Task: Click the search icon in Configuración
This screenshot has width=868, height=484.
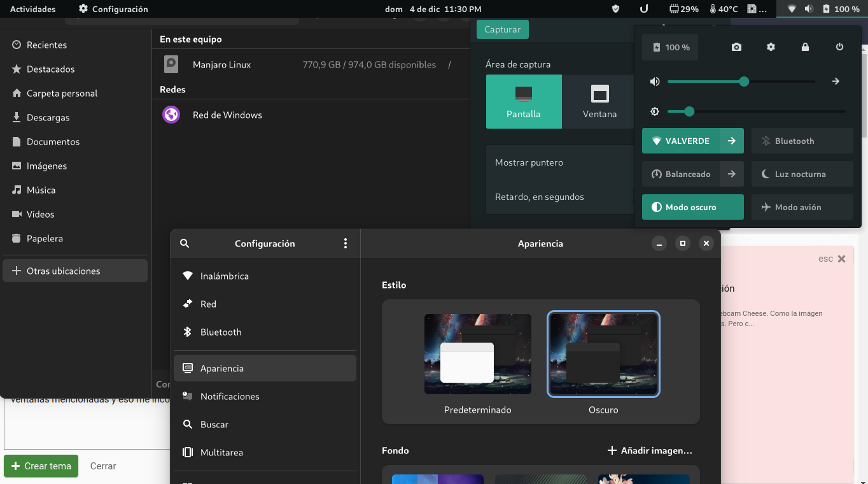Action: click(x=185, y=243)
